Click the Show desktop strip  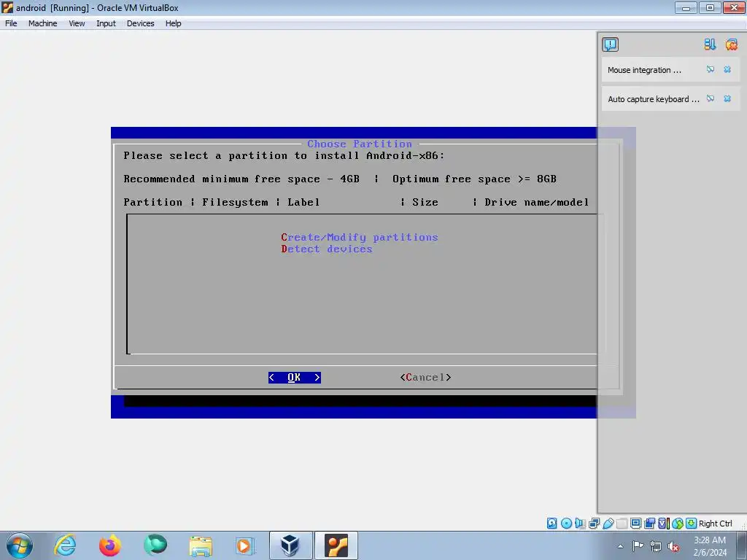(742, 545)
